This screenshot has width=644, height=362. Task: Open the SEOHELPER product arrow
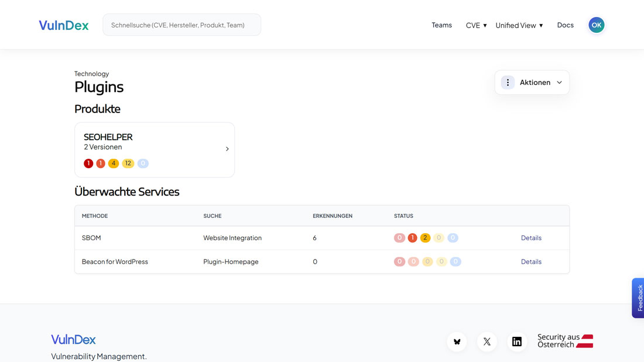pos(227,149)
